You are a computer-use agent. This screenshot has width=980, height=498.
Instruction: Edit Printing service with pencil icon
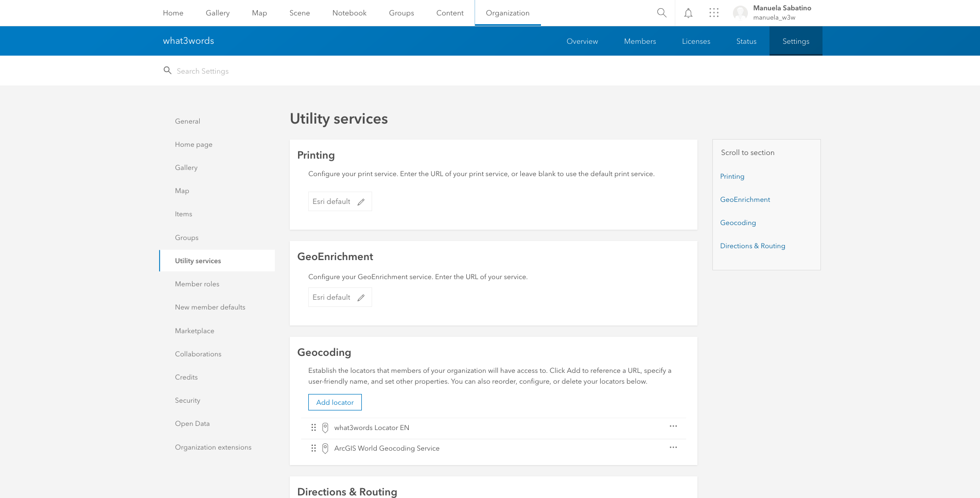[361, 202]
